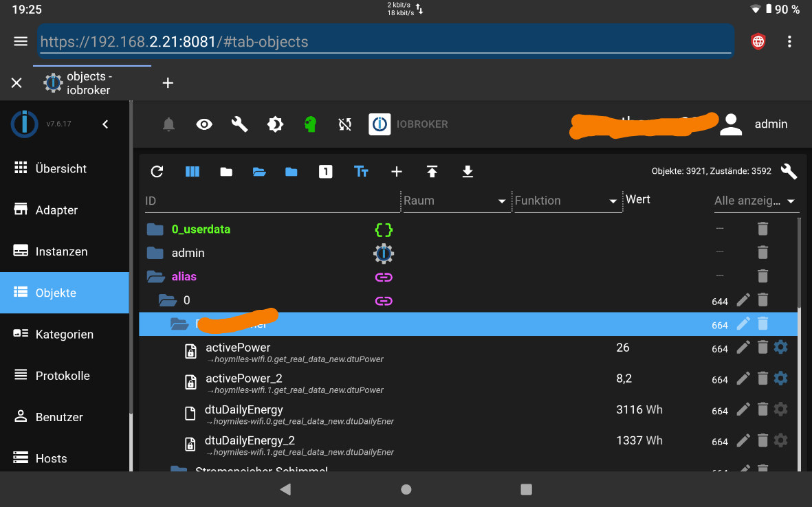Upload objects from JSON file
The height and width of the screenshot is (507, 812).
pyautogui.click(x=432, y=172)
